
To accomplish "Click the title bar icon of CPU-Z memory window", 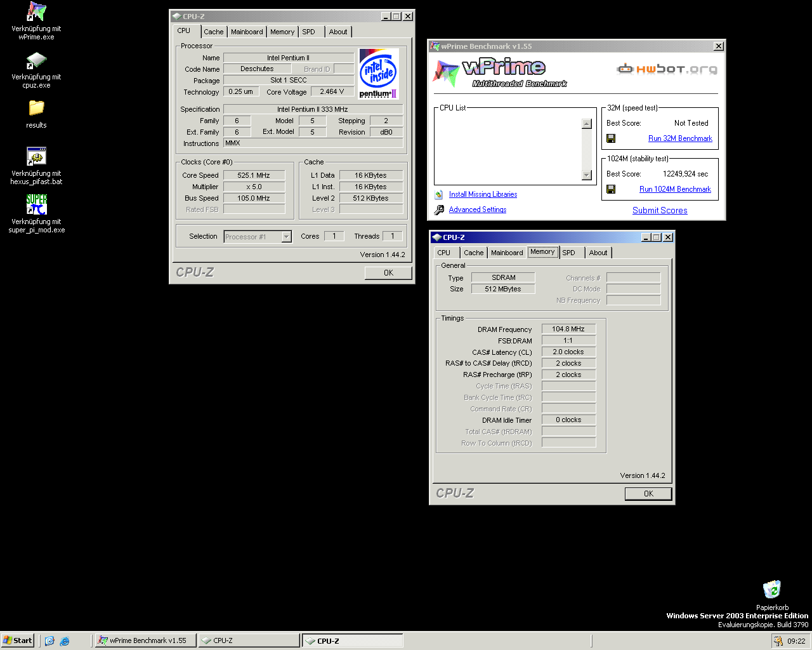I will pos(436,237).
